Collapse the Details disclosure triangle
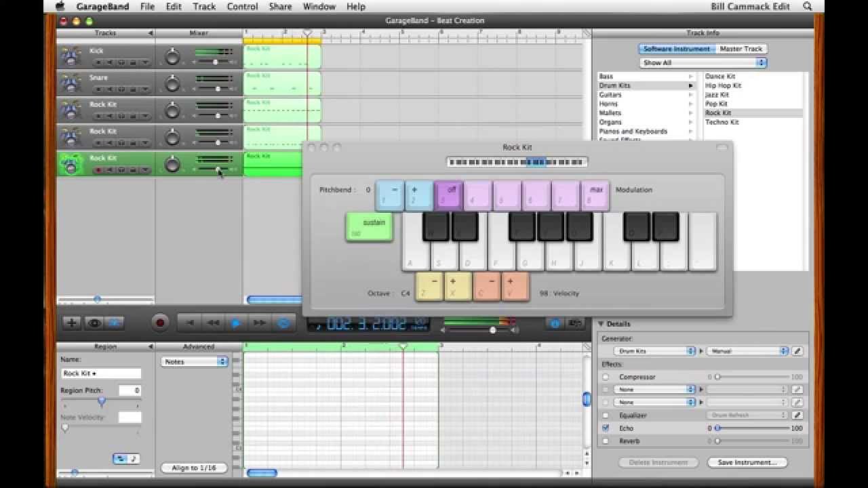This screenshot has height=488, width=868. [601, 324]
